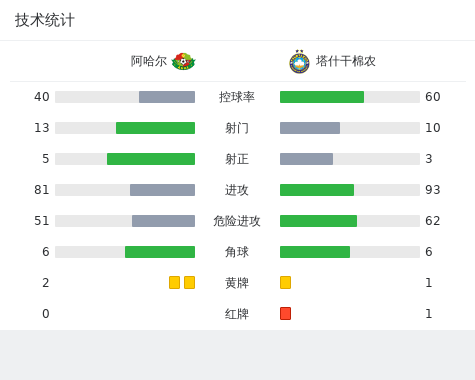475x380 pixels.
Task: Click the 控球率 gray bar for 阿哈尔
Action: pyautogui.click(x=167, y=97)
